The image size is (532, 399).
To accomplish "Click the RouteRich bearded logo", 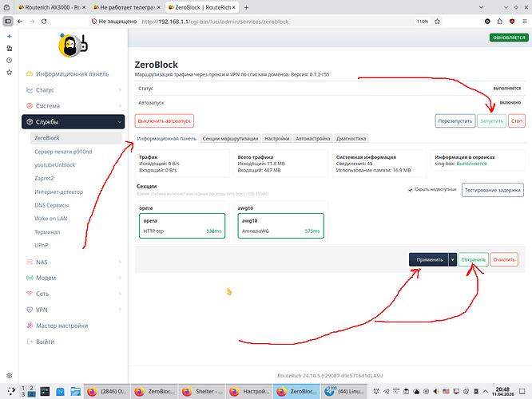I will coord(73,45).
